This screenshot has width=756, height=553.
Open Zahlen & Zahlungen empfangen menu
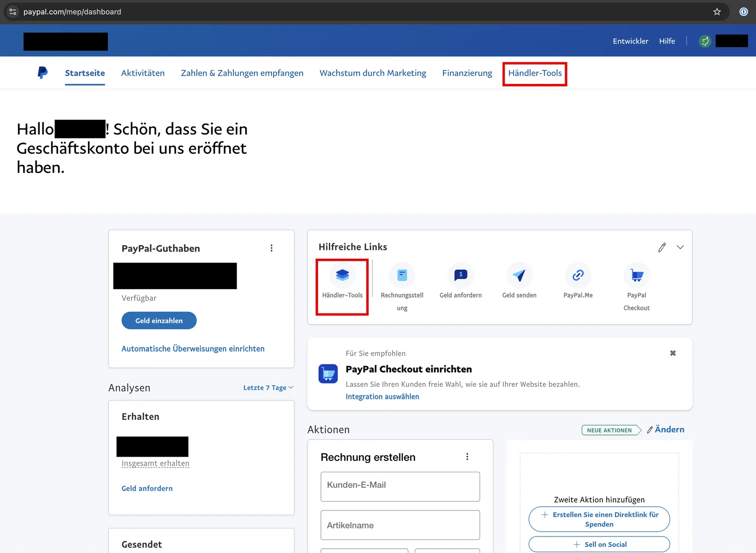242,73
